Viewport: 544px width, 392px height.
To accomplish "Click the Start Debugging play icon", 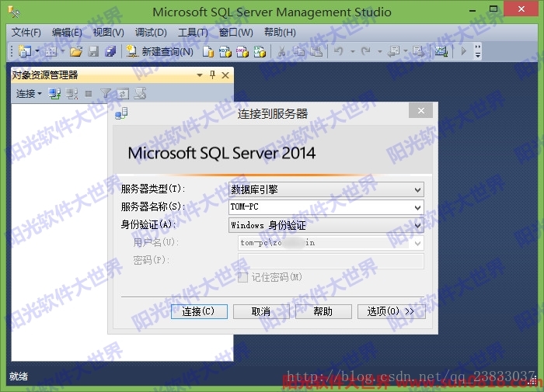I will coord(463,51).
